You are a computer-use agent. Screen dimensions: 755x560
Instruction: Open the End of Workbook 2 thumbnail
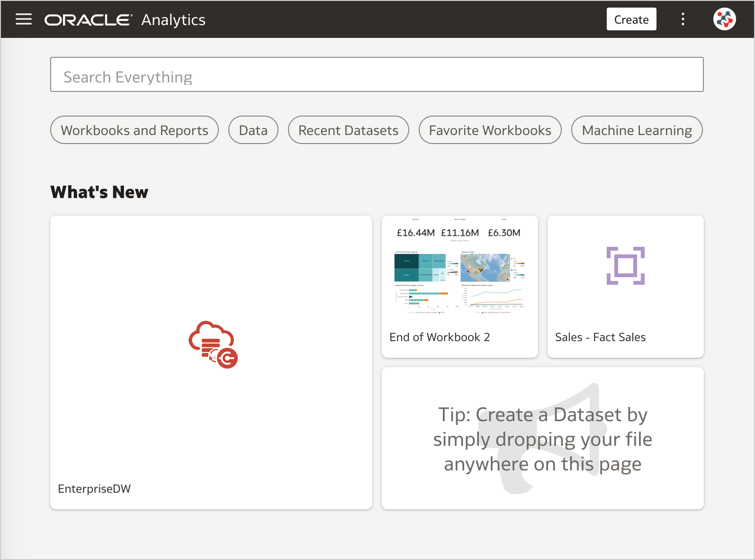point(460,266)
